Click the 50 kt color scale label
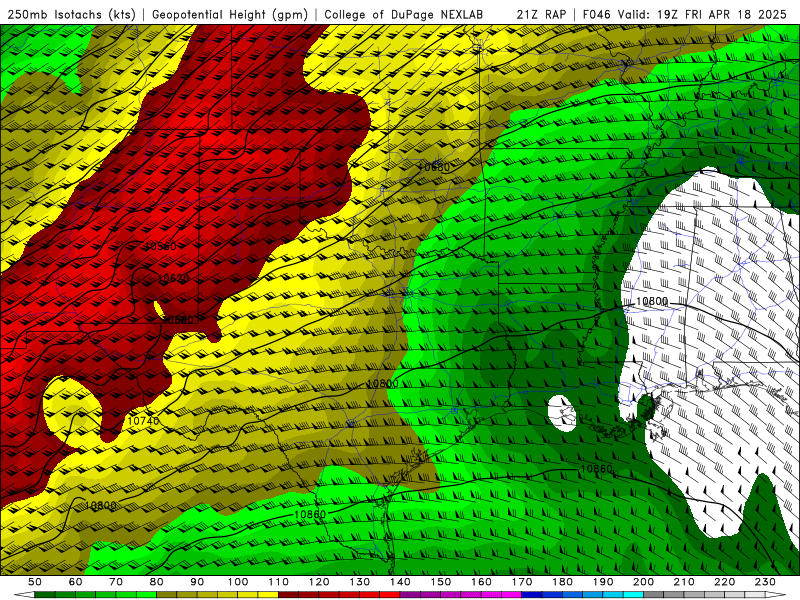The image size is (800, 600). 34,582
